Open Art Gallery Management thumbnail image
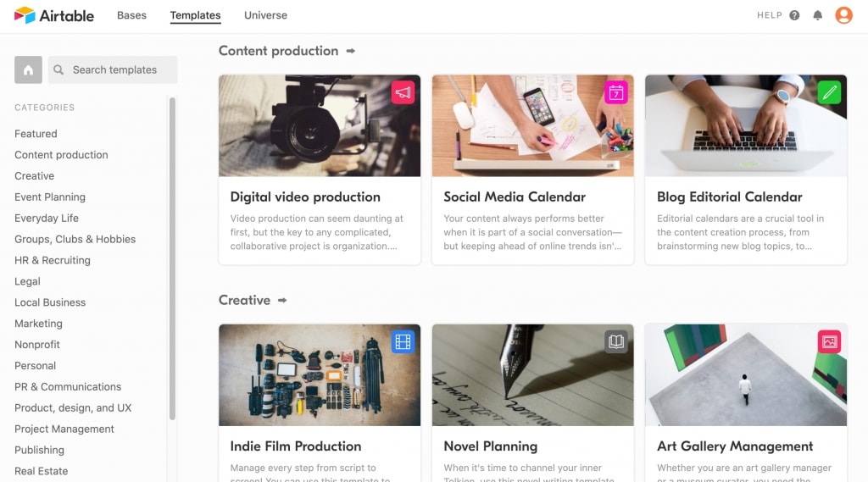Screen dimensions: 868x482 click(x=746, y=375)
